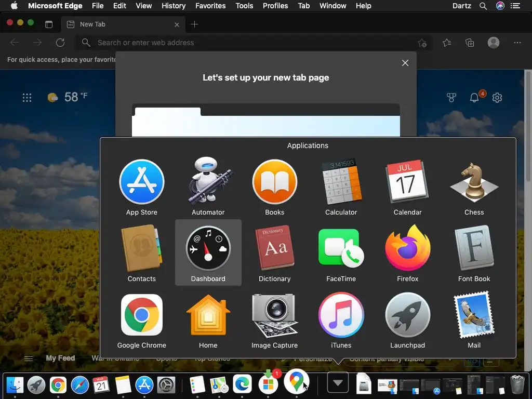The width and height of the screenshot is (532, 399).
Task: Open the Window menu
Action: (333, 6)
